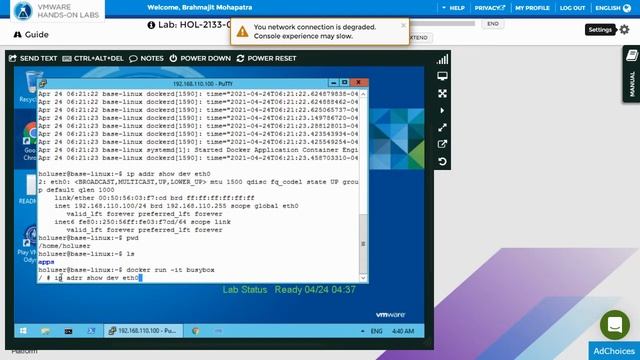Click the PuTTY title bar text
Image resolution: width=640 pixels, height=360 pixels.
pos(203,84)
